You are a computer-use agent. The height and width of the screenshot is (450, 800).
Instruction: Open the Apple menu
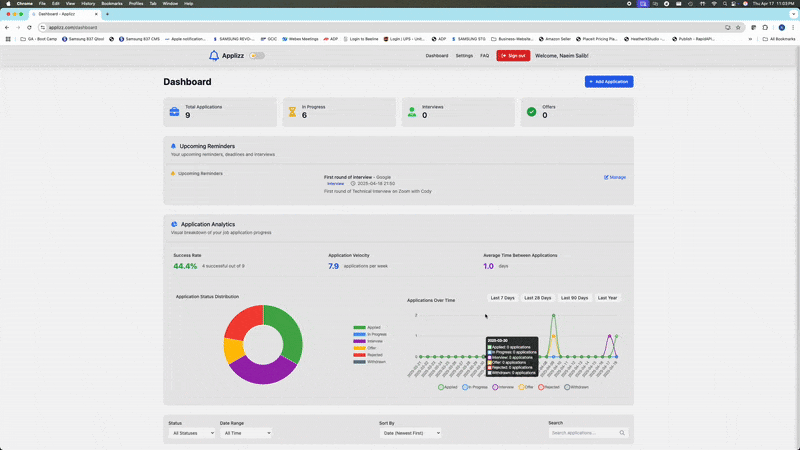(8, 4)
